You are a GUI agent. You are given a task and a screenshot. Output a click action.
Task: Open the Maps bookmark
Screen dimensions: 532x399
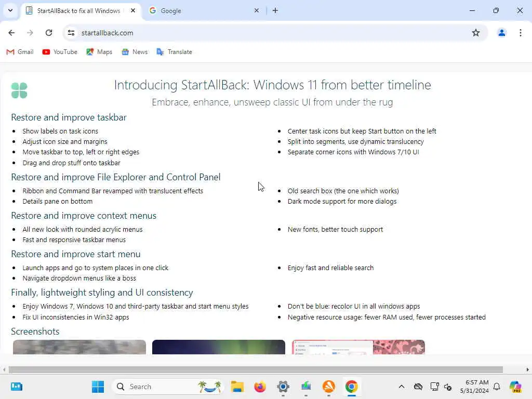coord(99,52)
